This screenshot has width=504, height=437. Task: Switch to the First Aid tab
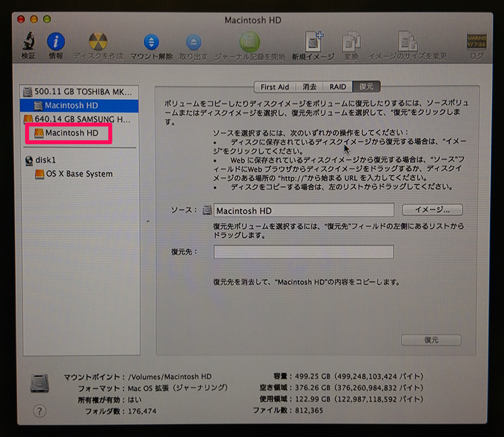click(275, 87)
